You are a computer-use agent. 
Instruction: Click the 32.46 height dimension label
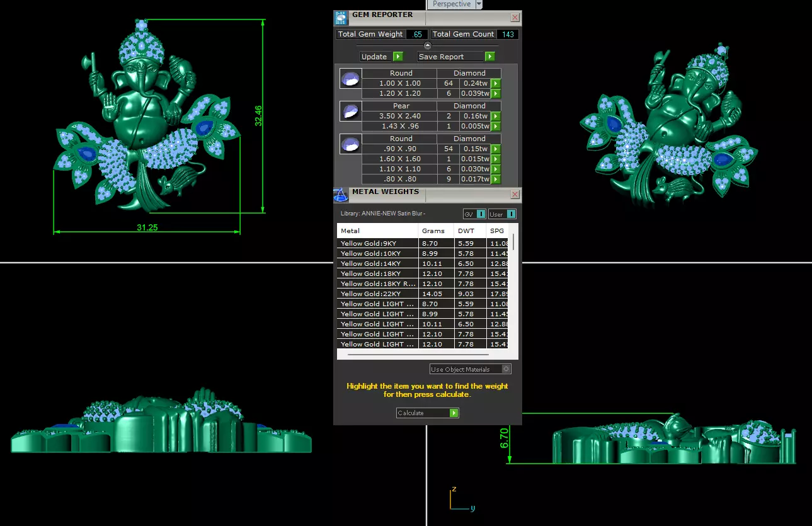click(258, 116)
